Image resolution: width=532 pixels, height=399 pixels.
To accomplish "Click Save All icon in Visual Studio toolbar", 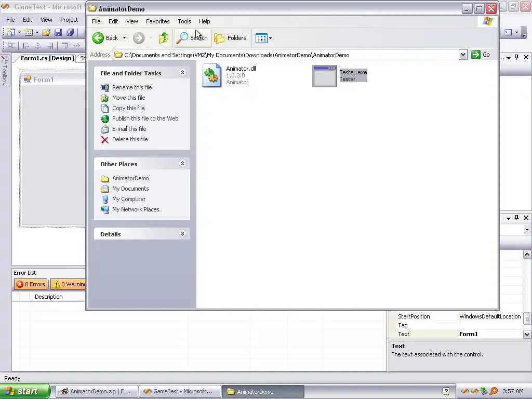I will (70, 32).
